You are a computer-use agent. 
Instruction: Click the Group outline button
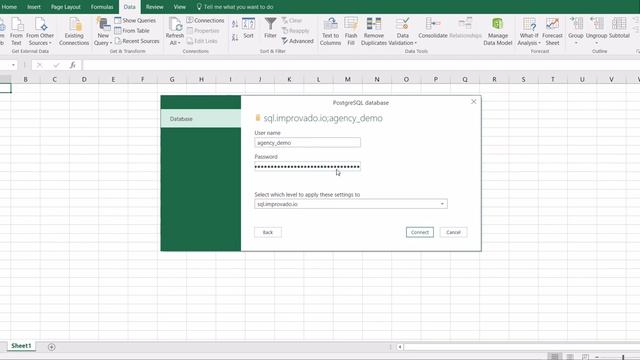(x=576, y=31)
